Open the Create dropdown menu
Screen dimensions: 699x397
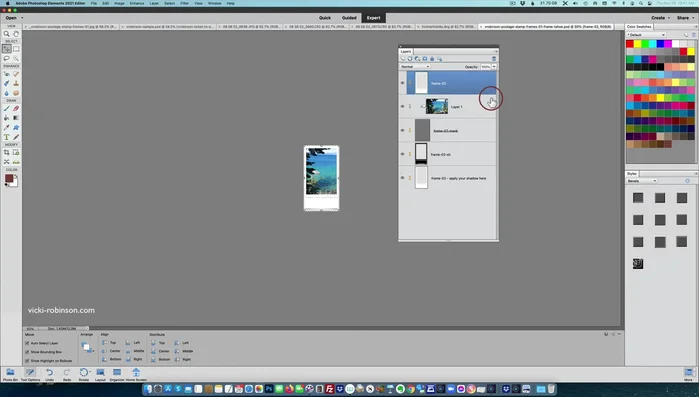coord(660,18)
